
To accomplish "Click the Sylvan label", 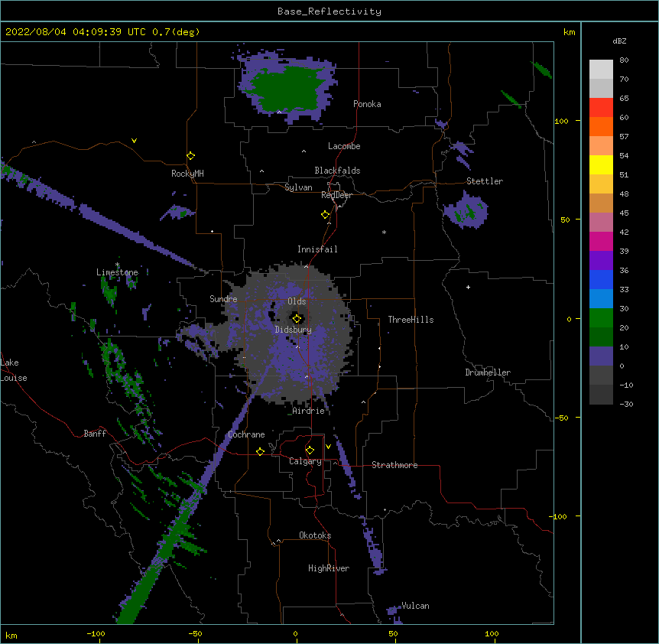I will [298, 187].
